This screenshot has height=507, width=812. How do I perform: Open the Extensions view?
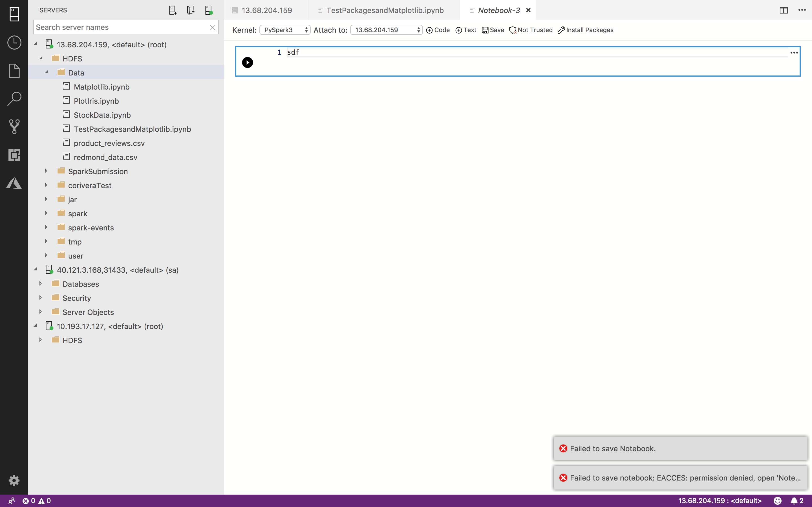(x=14, y=155)
